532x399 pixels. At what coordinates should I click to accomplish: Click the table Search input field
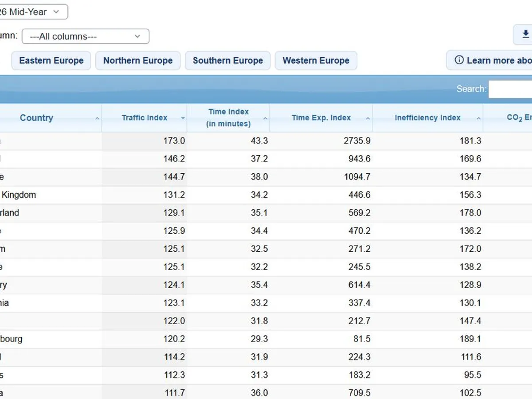pyautogui.click(x=510, y=89)
